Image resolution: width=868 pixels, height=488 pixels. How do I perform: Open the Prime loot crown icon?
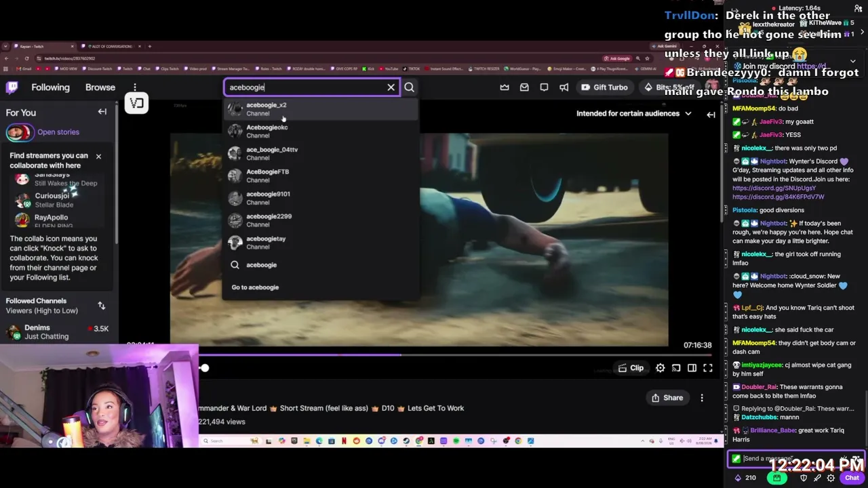click(x=505, y=87)
